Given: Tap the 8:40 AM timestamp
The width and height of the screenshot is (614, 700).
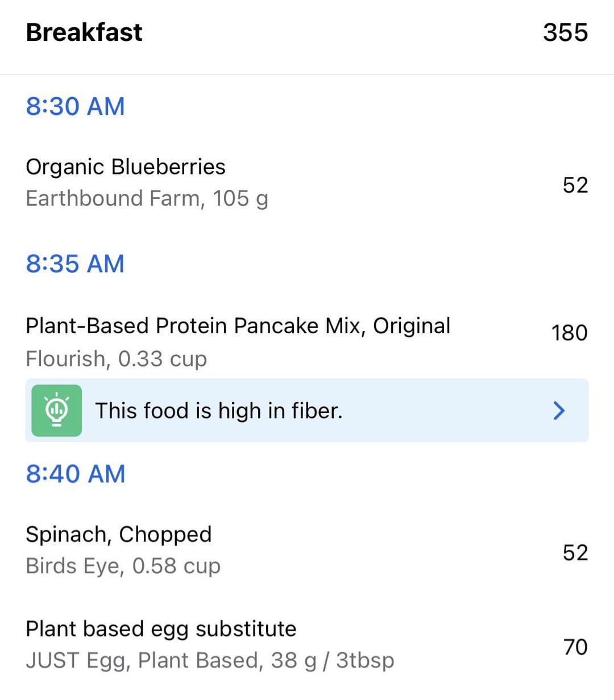Looking at the screenshot, I should 76,474.
